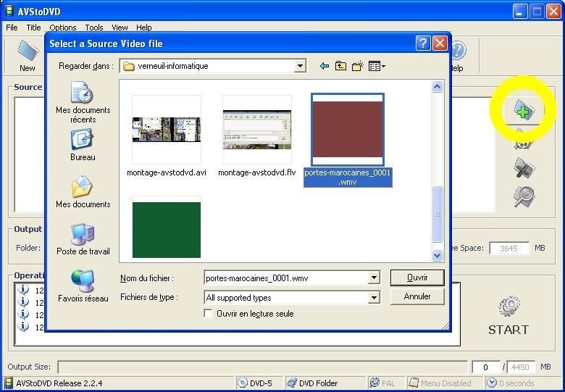Go back using the blue arrow icon
This screenshot has height=392, width=565.
pyautogui.click(x=325, y=67)
